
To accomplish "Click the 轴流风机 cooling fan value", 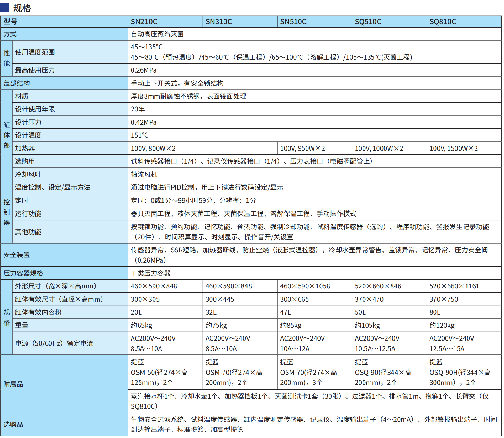I will click(x=144, y=174).
